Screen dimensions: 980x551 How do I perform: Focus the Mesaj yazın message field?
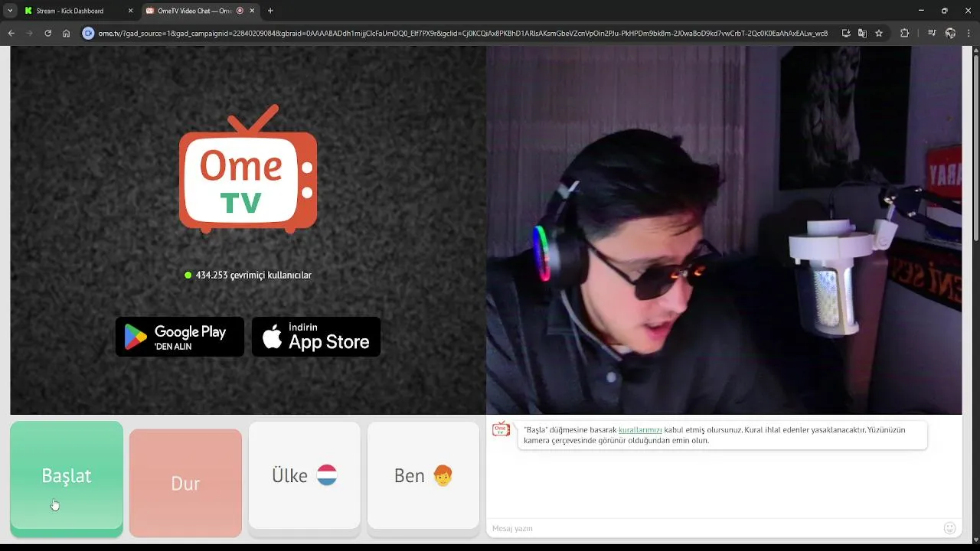[x=716, y=528]
